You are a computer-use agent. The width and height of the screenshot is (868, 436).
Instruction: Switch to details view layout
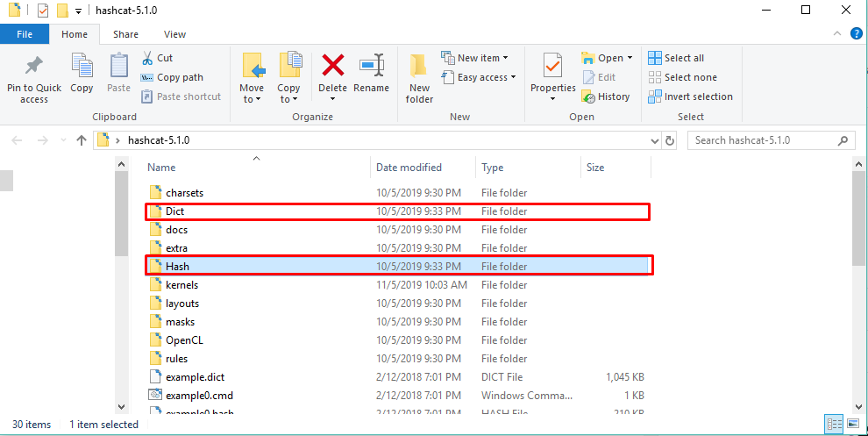(x=833, y=425)
